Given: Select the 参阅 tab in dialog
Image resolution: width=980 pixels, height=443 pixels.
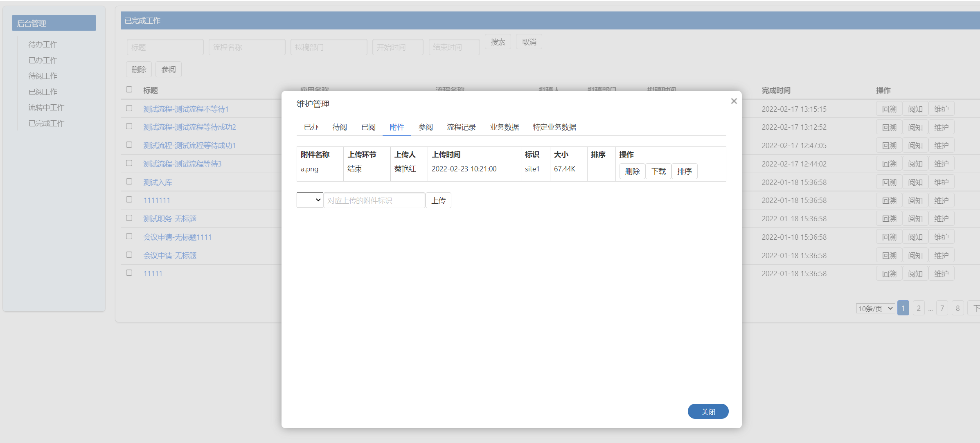Looking at the screenshot, I should [x=426, y=127].
